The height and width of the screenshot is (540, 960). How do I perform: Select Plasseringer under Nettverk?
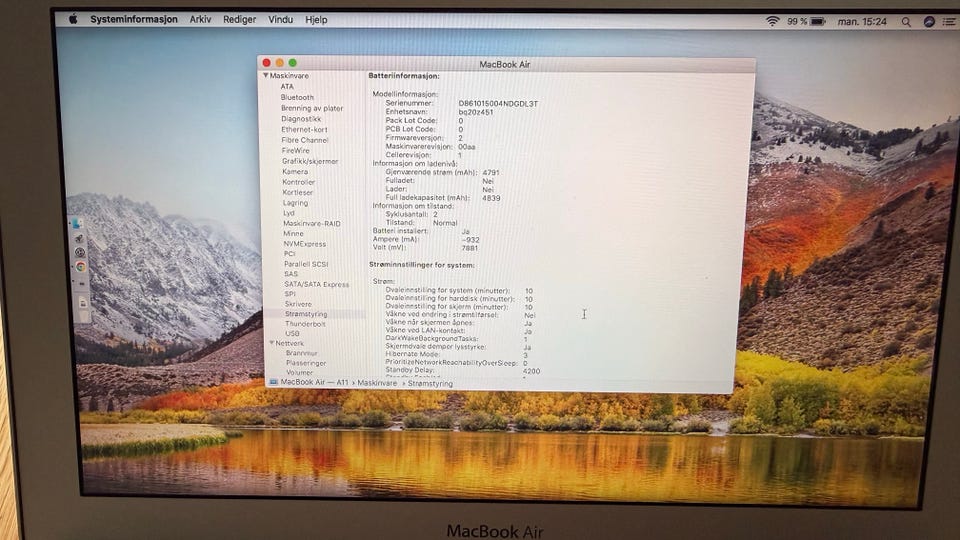point(306,363)
